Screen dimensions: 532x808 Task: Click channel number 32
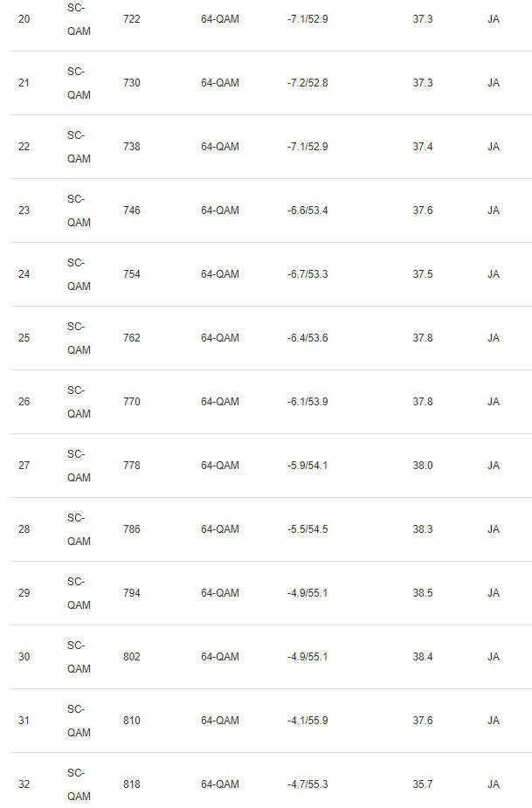coord(24,784)
